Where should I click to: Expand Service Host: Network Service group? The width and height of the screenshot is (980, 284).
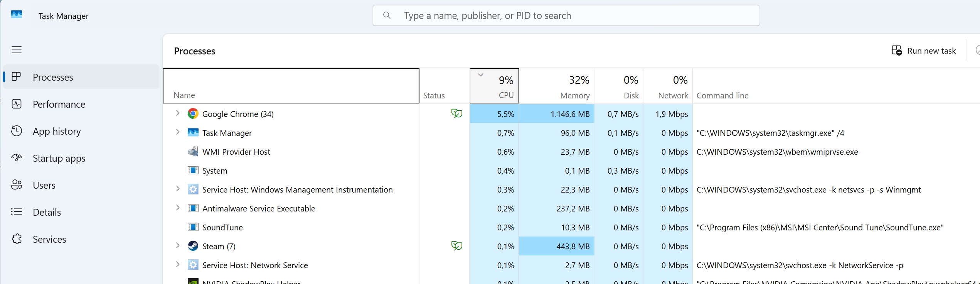pos(178,264)
